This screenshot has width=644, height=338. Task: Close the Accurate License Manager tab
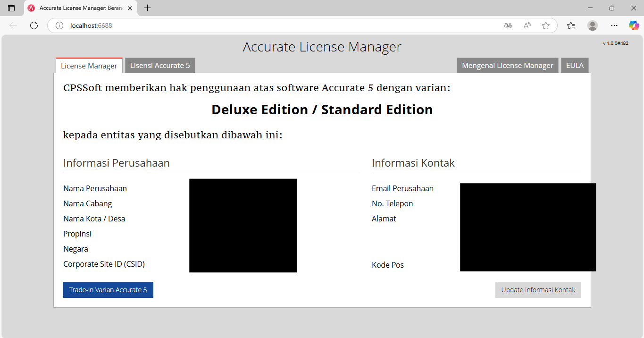click(130, 8)
